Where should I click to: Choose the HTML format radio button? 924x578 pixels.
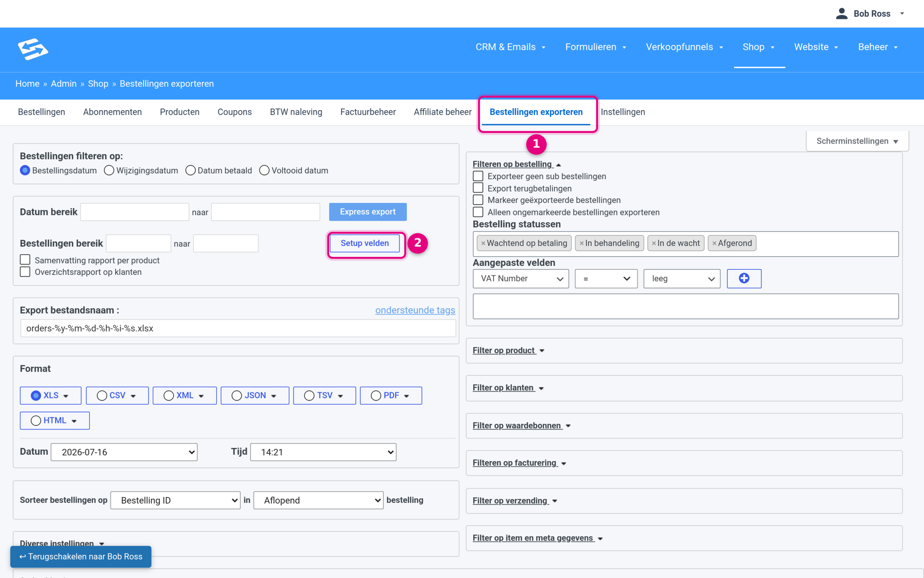click(x=36, y=420)
